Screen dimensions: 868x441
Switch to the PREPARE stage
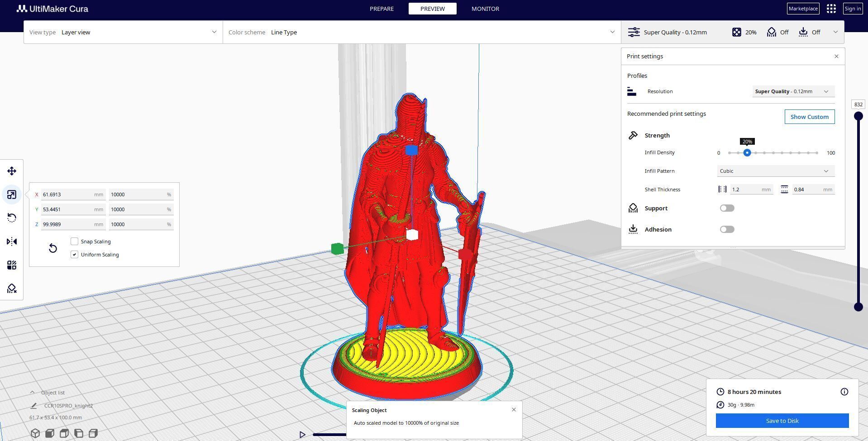382,9
